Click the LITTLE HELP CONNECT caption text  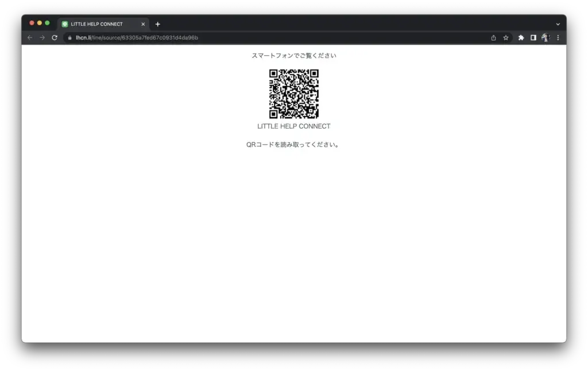294,126
